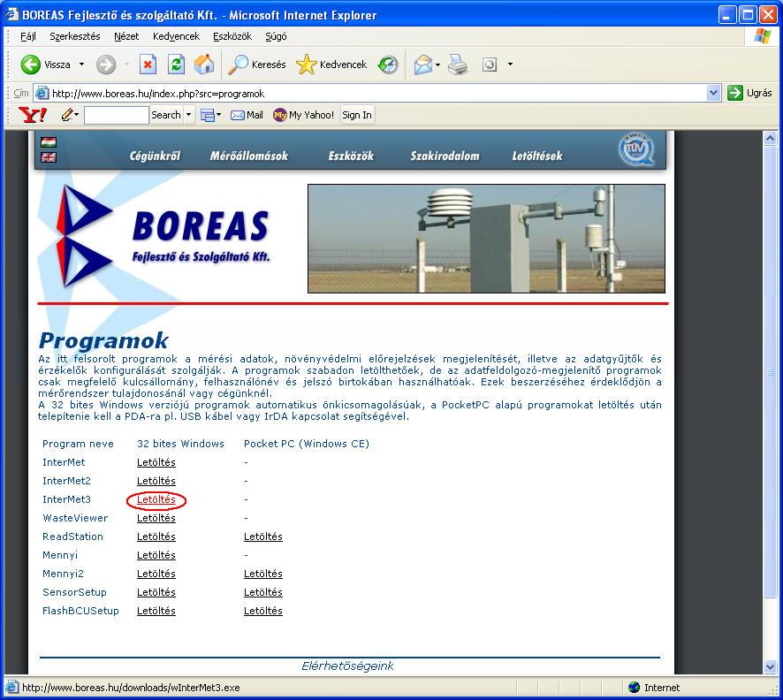Click the Vissza back arrow icon
783x700 pixels.
[x=30, y=65]
